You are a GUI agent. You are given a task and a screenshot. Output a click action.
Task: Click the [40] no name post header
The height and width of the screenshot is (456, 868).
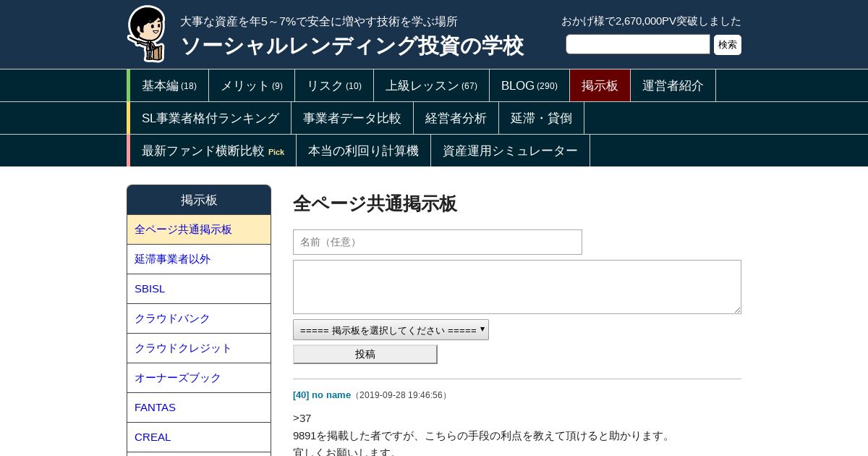pyautogui.click(x=322, y=394)
